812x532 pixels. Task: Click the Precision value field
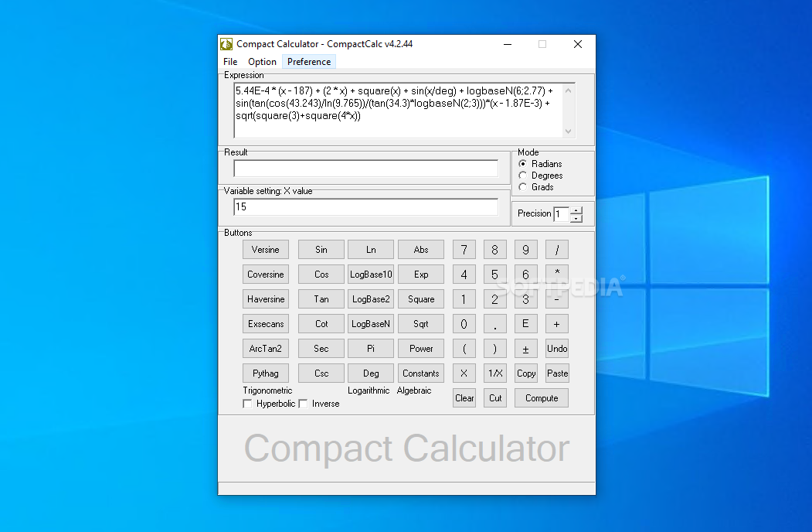562,214
